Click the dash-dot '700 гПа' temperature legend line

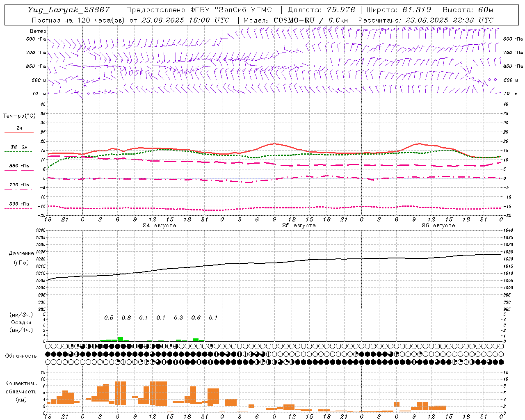pyautogui.click(x=19, y=189)
